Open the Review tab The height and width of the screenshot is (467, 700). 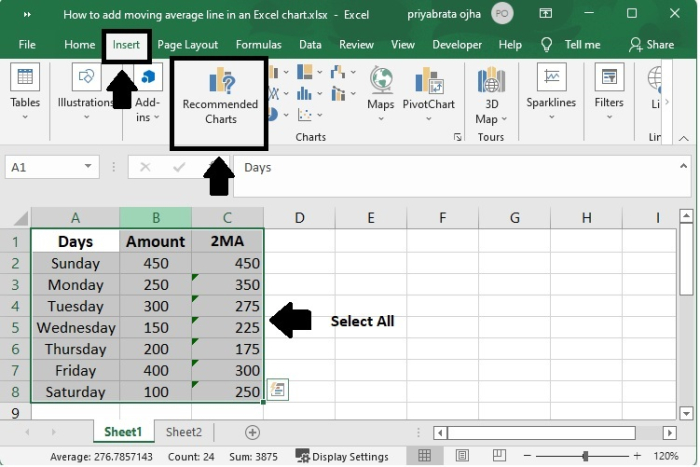pyautogui.click(x=356, y=45)
